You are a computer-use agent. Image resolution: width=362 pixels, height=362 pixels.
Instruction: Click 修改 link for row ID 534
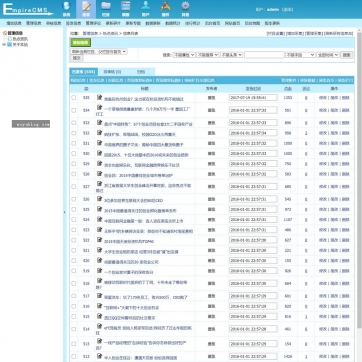pos(323,110)
